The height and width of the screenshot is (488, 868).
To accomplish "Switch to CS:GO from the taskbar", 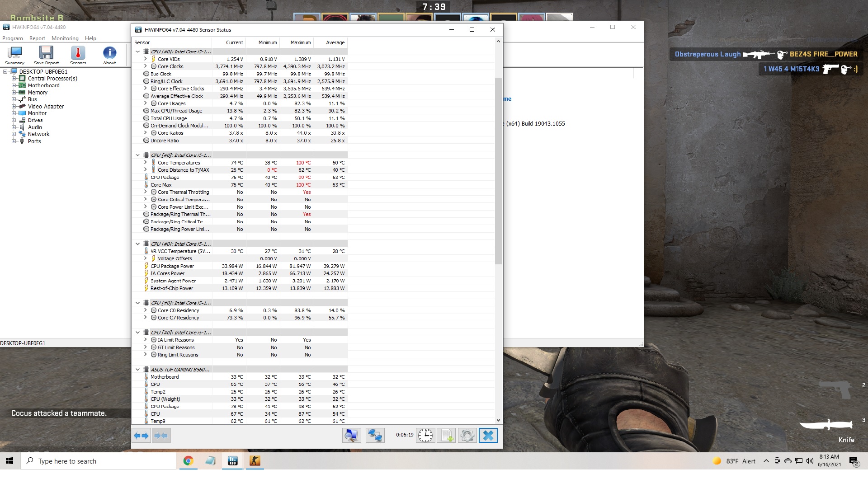I will tap(255, 461).
